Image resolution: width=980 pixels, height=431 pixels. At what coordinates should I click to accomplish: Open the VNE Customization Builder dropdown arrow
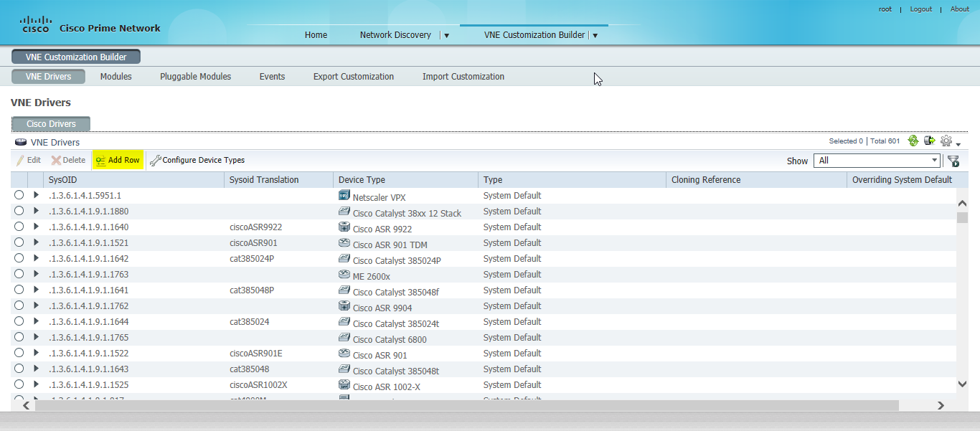(x=595, y=34)
